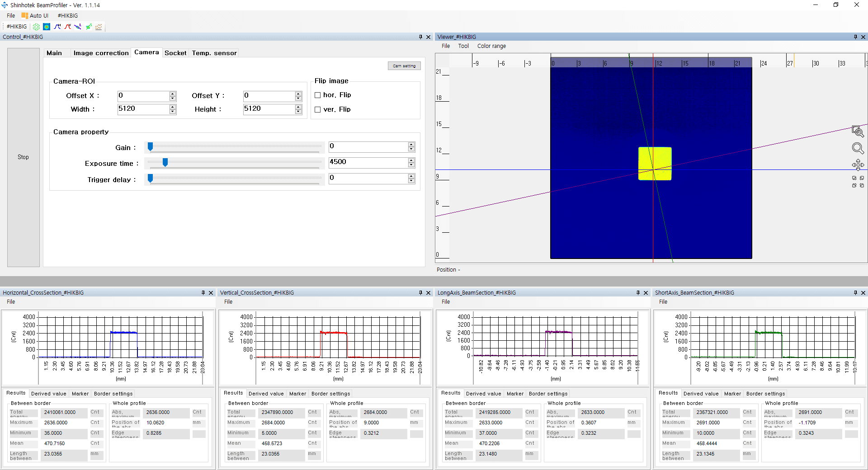868x470 pixels.
Task: Activate the zoom-region tool in the viewer
Action: [x=858, y=132]
